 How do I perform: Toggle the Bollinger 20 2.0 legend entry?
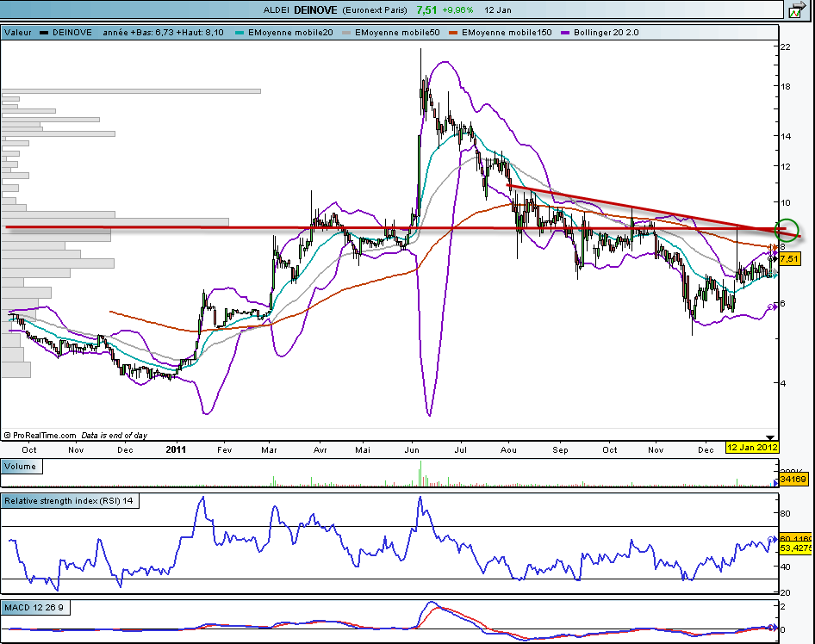pos(607,33)
